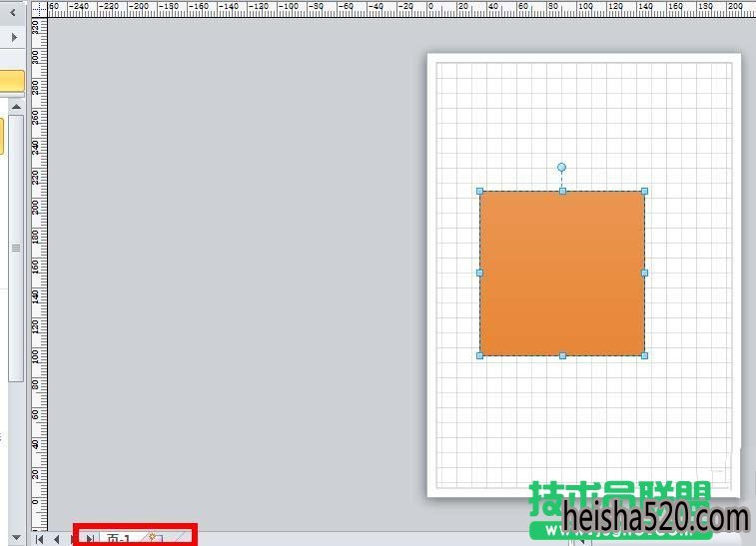Collapse the Shapes pane with the chevron
Viewport: 756px width, 546px height.
(13, 13)
